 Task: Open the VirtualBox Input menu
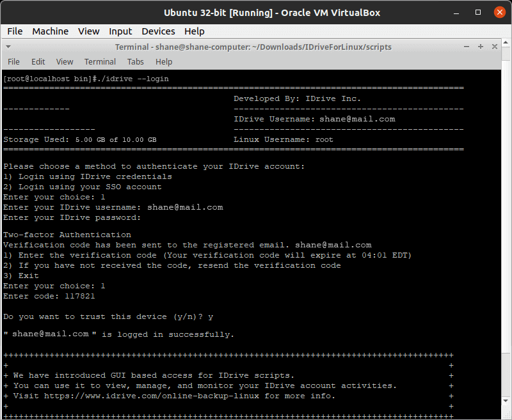pos(120,31)
